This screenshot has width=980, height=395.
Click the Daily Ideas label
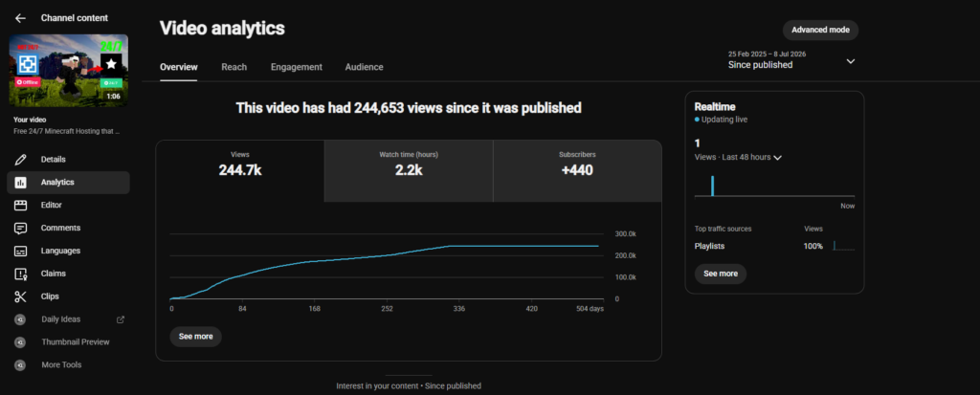point(60,319)
